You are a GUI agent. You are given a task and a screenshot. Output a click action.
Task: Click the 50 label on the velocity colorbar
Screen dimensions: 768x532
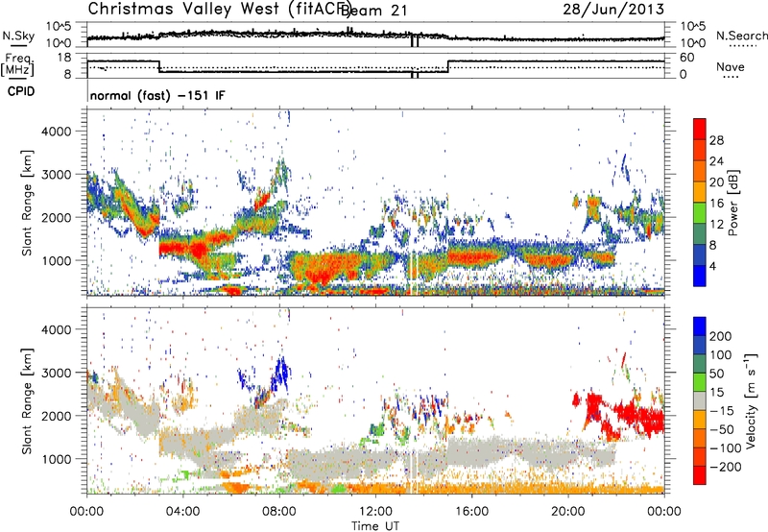716,374
